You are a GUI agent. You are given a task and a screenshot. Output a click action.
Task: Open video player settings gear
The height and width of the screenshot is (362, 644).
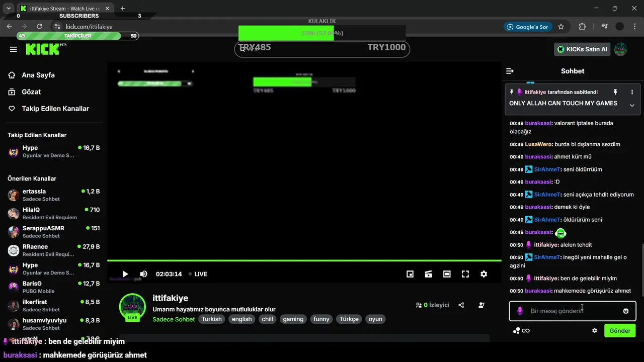(x=484, y=274)
